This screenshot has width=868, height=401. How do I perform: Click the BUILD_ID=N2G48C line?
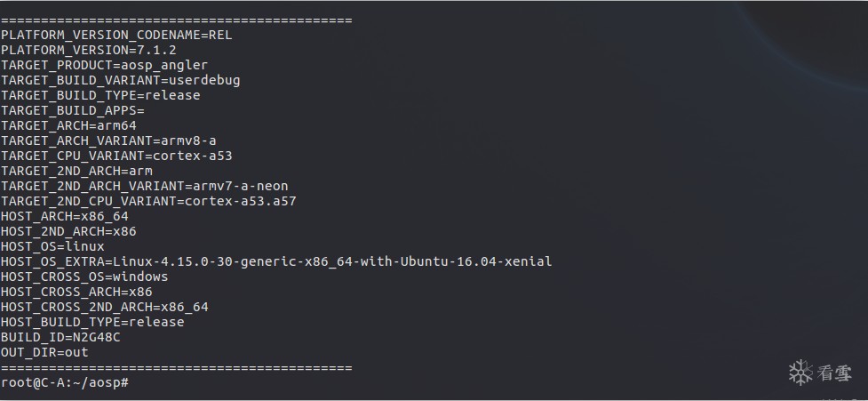(60, 337)
